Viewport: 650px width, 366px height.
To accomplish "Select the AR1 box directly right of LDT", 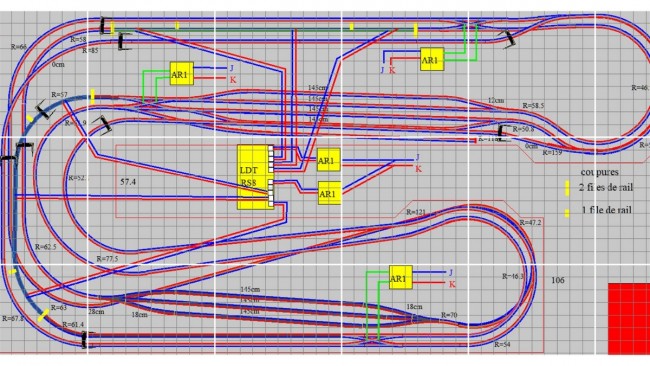I will pos(328,160).
